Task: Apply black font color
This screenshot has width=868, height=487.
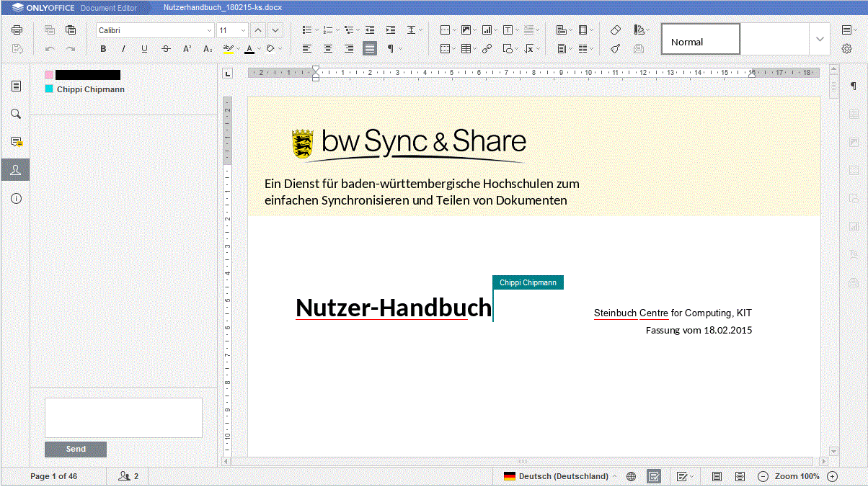Action: coord(249,49)
